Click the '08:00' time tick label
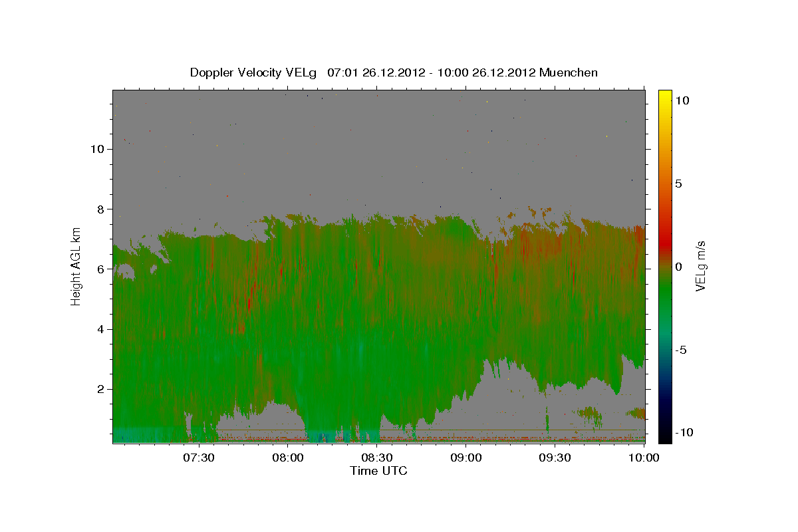 [287, 458]
